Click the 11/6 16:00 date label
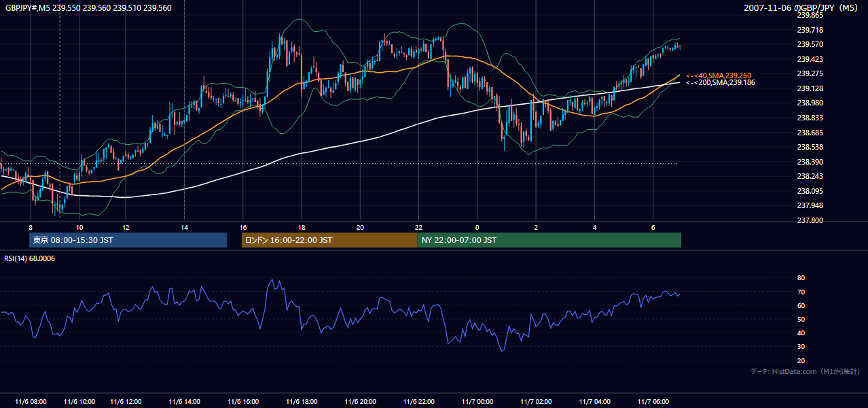 [x=243, y=402]
